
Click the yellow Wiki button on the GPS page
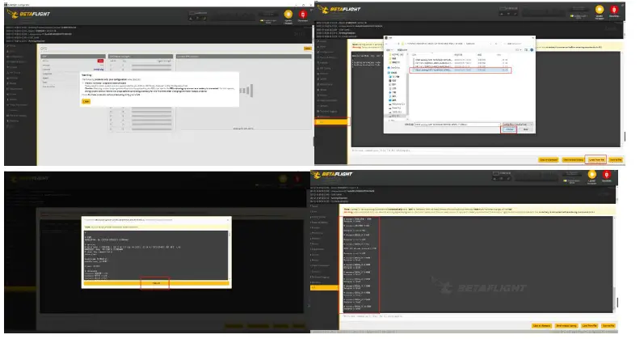click(x=307, y=49)
